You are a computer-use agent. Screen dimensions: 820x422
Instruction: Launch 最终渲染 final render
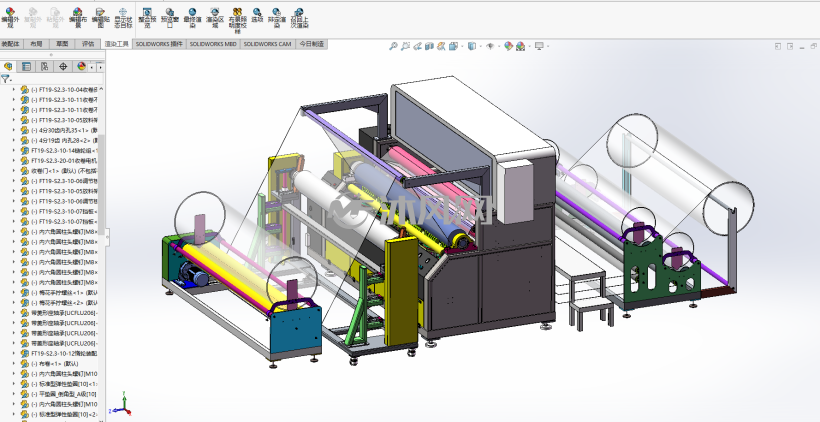point(192,17)
